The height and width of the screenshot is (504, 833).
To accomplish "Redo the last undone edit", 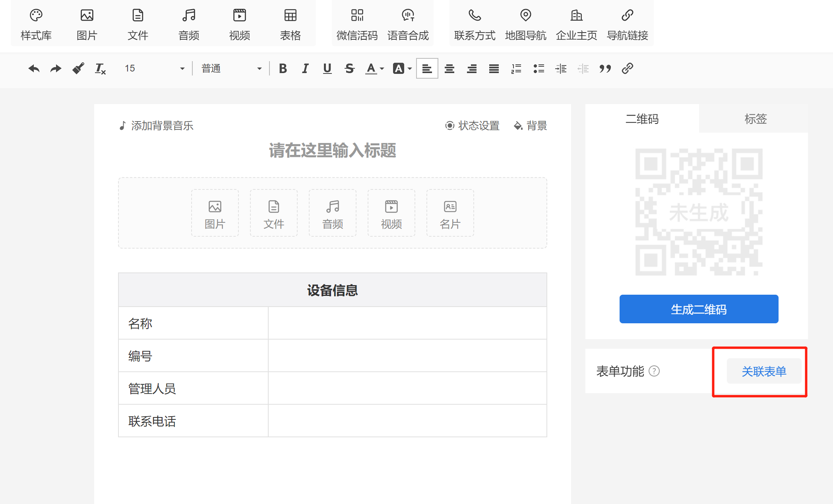I will [56, 69].
